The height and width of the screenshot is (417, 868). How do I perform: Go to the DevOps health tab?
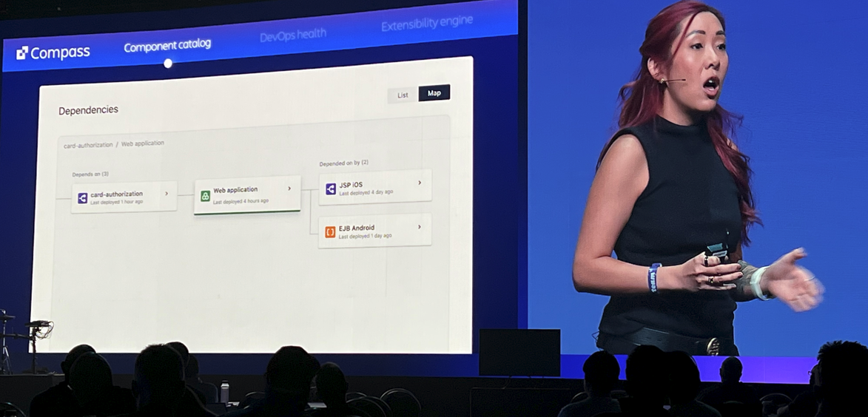pos(293,35)
